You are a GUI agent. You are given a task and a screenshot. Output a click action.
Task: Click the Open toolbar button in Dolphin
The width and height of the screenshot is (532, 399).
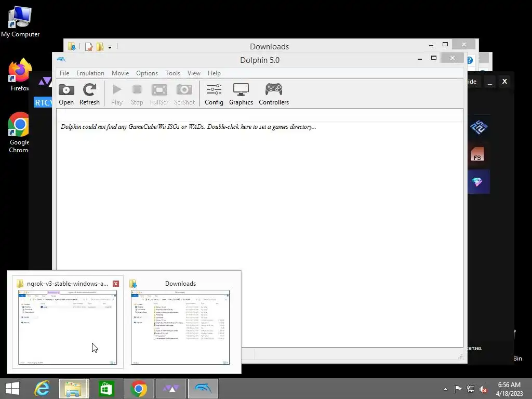pyautogui.click(x=66, y=95)
